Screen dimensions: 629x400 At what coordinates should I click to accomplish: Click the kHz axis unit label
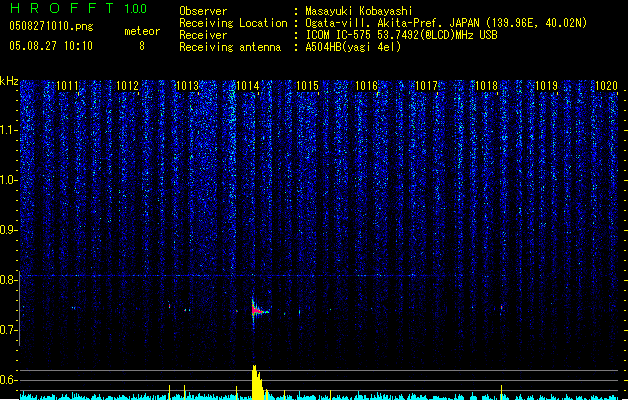pyautogui.click(x=9, y=81)
